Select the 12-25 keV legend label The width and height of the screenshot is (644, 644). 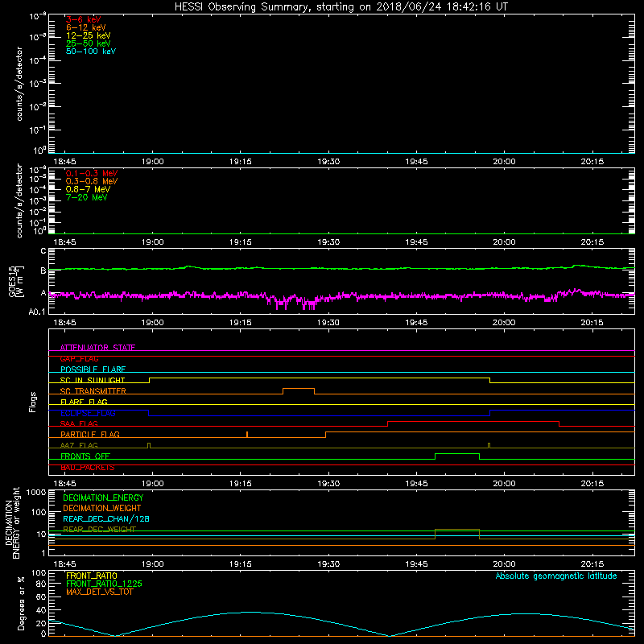tap(88, 35)
